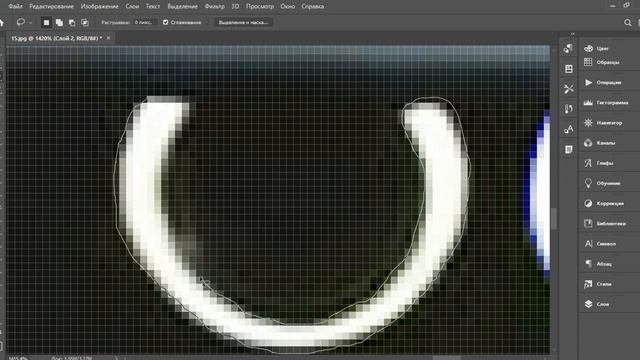Open the Файл menu
The height and width of the screenshot is (360, 640).
(16, 6)
